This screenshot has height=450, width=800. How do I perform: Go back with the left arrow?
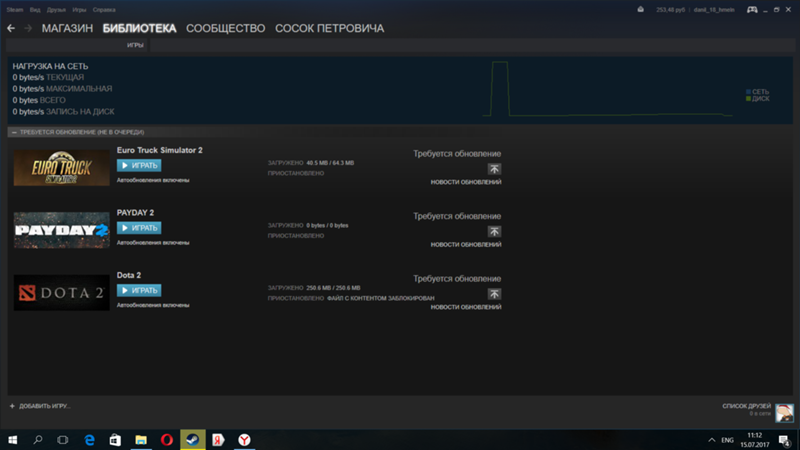[11, 29]
